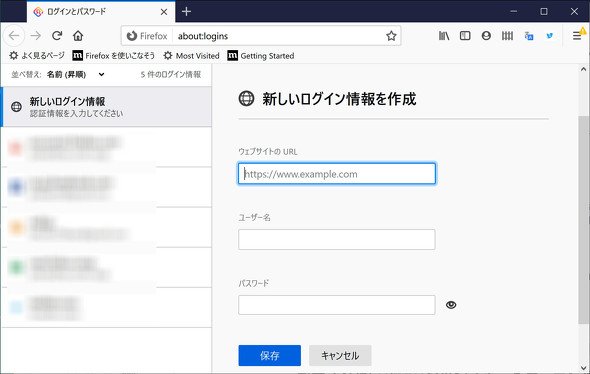Focus the ユーザー名 input field
Image resolution: width=590 pixels, height=374 pixels.
pyautogui.click(x=337, y=239)
